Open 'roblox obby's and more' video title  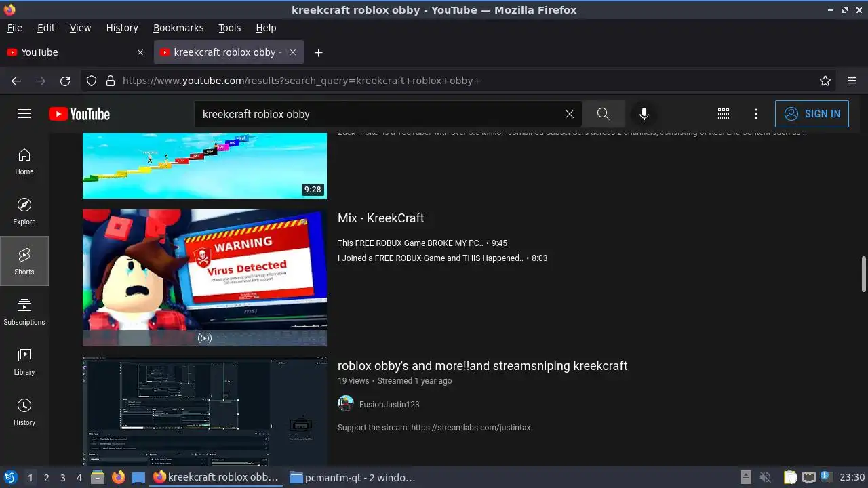483,366
